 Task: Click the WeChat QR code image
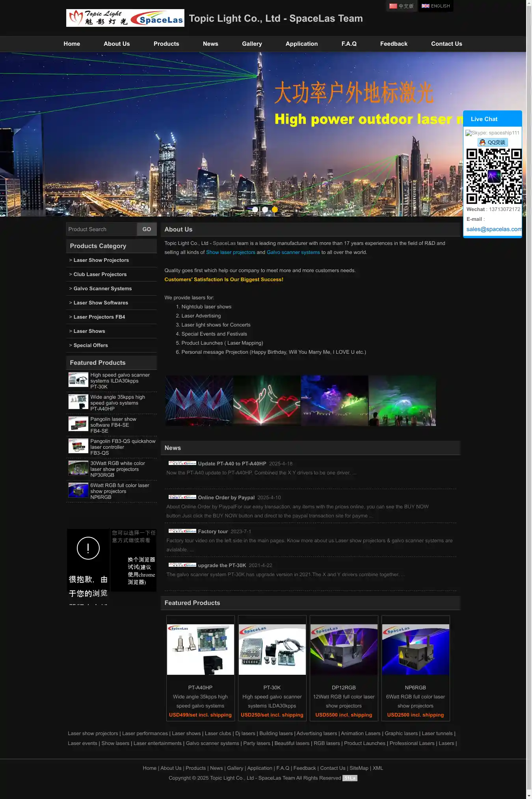tap(494, 176)
